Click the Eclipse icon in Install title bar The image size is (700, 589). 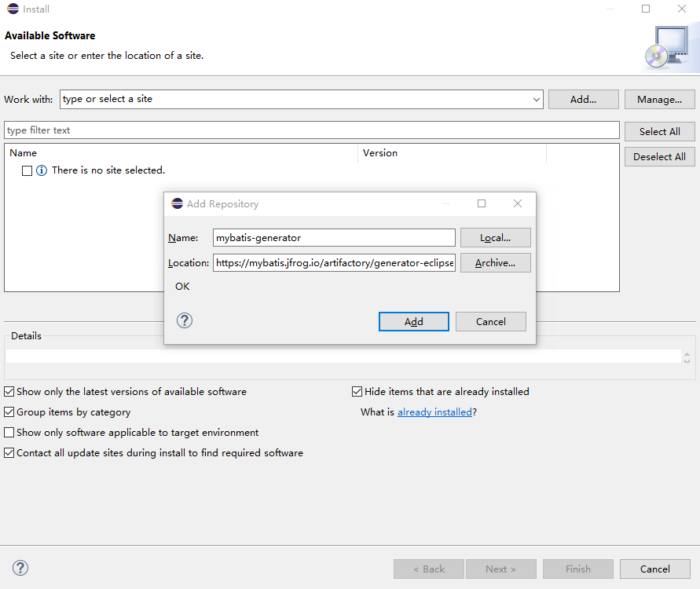(13, 9)
